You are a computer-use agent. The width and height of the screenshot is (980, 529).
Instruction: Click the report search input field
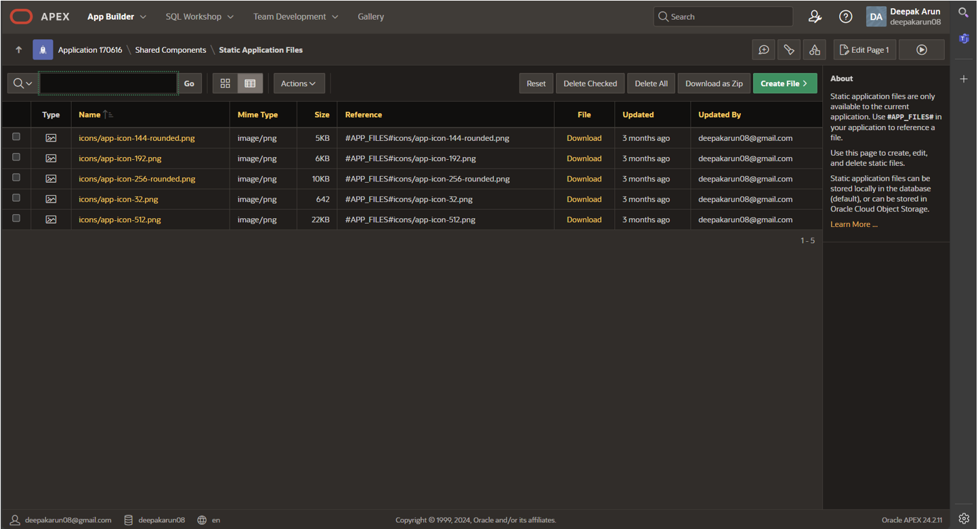coord(108,83)
